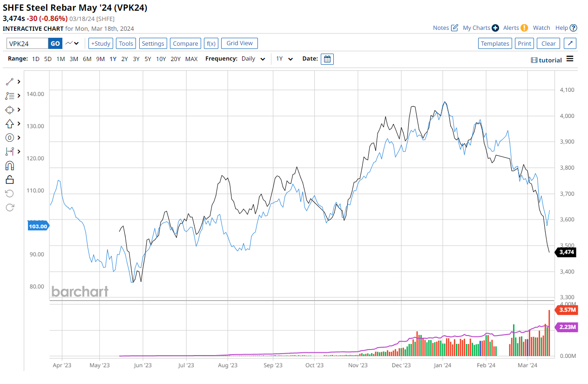Click the +Study button
588x384 pixels.
(101, 43)
